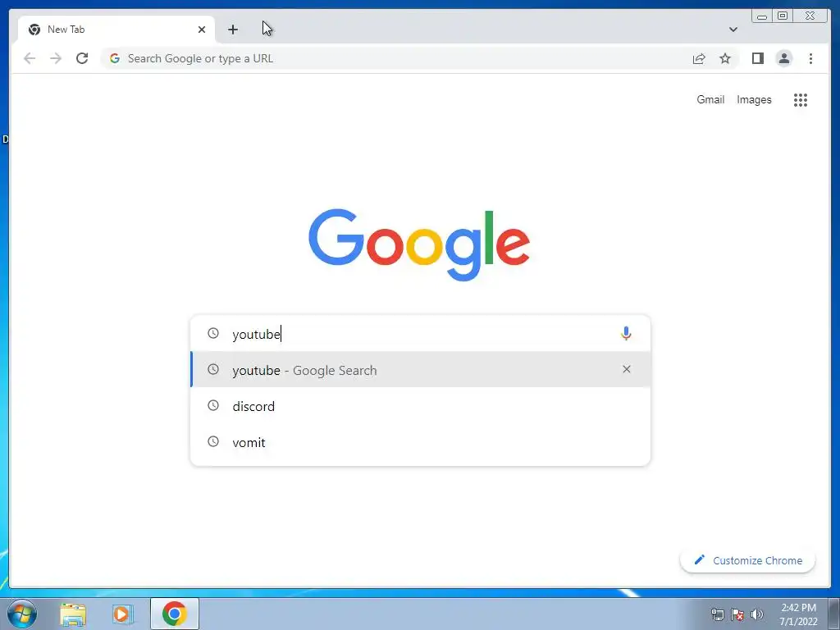Screen dimensions: 840x630
Task: Remove the youtube suggestion
Action: (x=626, y=369)
